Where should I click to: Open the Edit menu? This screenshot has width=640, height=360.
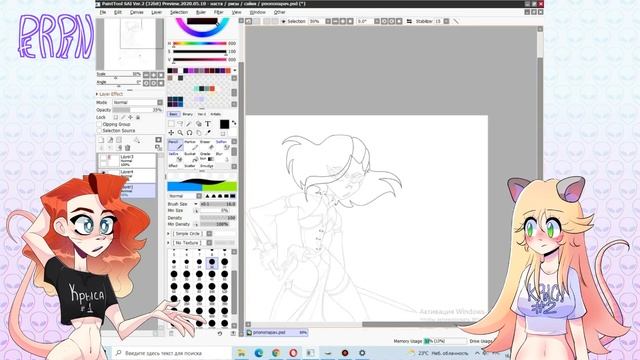pos(118,12)
